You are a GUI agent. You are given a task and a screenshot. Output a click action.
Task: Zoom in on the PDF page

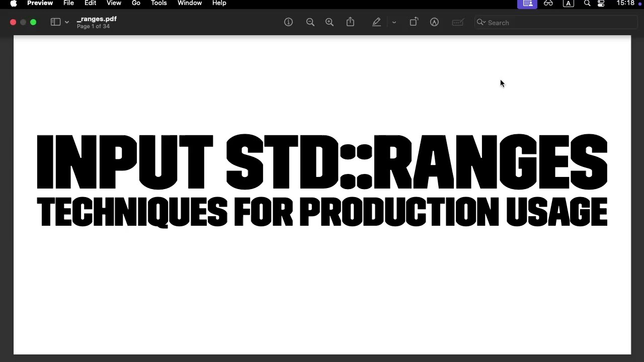(330, 22)
